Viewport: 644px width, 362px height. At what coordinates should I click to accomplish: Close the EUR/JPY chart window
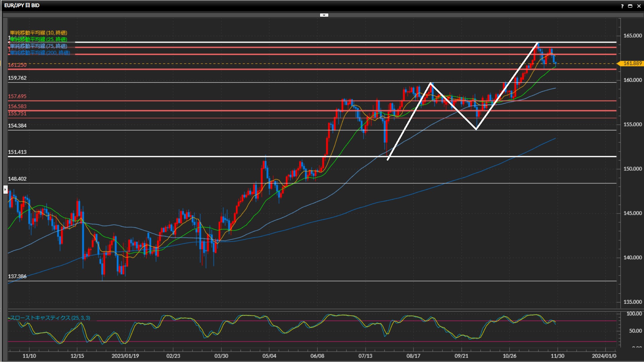[639, 6]
